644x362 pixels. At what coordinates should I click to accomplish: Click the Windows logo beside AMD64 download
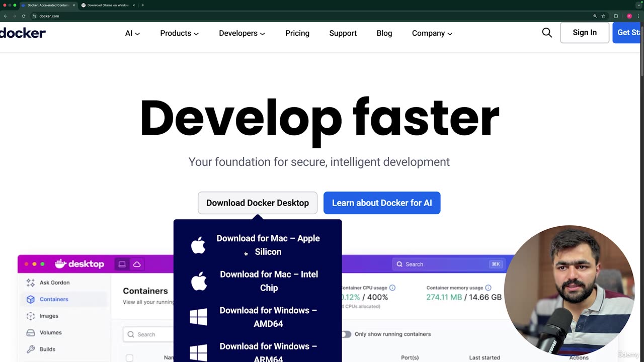(x=198, y=317)
